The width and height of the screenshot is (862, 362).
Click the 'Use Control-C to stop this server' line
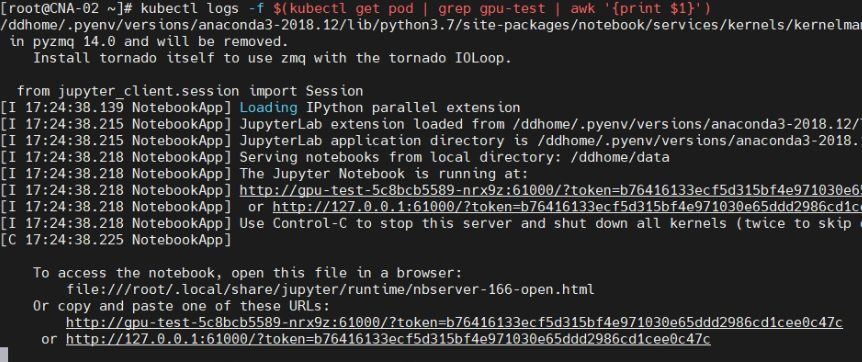pyautogui.click(x=550, y=224)
